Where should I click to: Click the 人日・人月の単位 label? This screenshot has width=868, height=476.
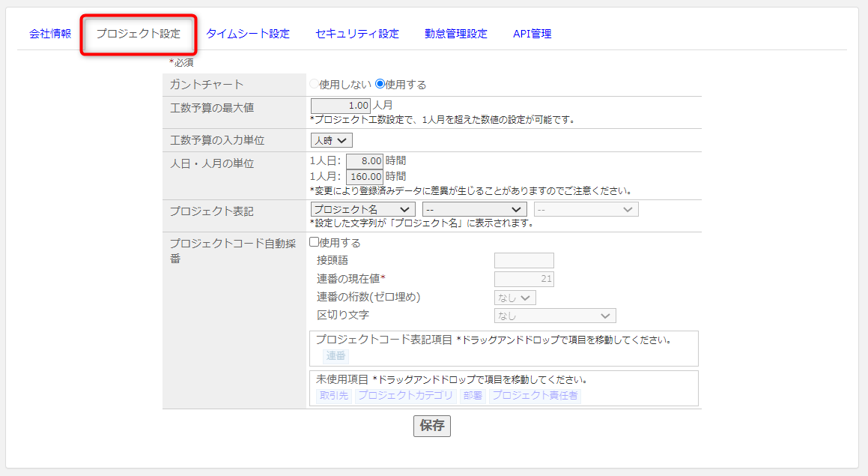coord(211,163)
